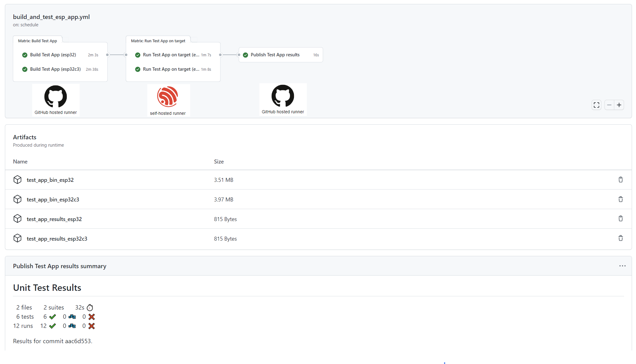Click the Unit Test Results heading
Viewport: 636px width, 364px height.
pyautogui.click(x=47, y=288)
